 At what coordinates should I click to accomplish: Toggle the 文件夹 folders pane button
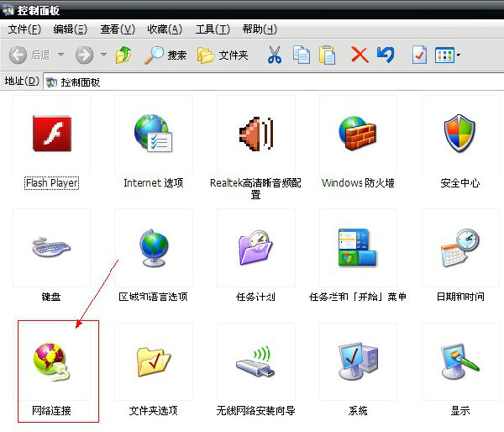tap(223, 55)
